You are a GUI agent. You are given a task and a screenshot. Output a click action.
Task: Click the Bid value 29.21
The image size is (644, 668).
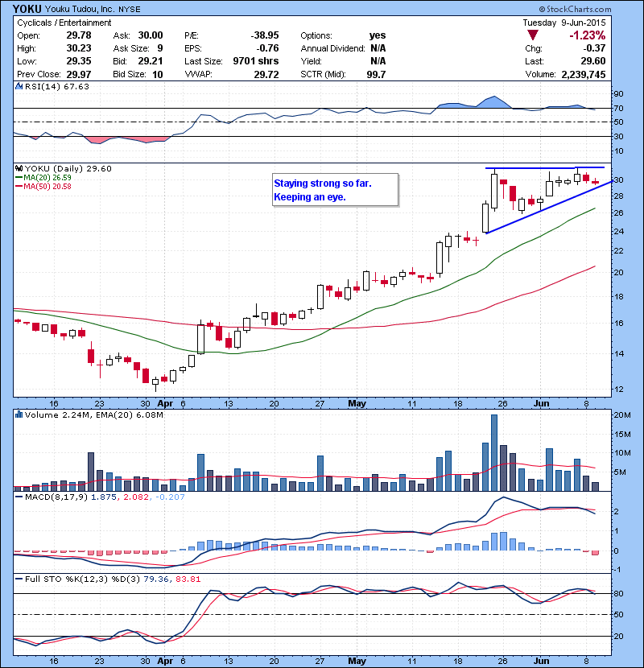(x=150, y=61)
